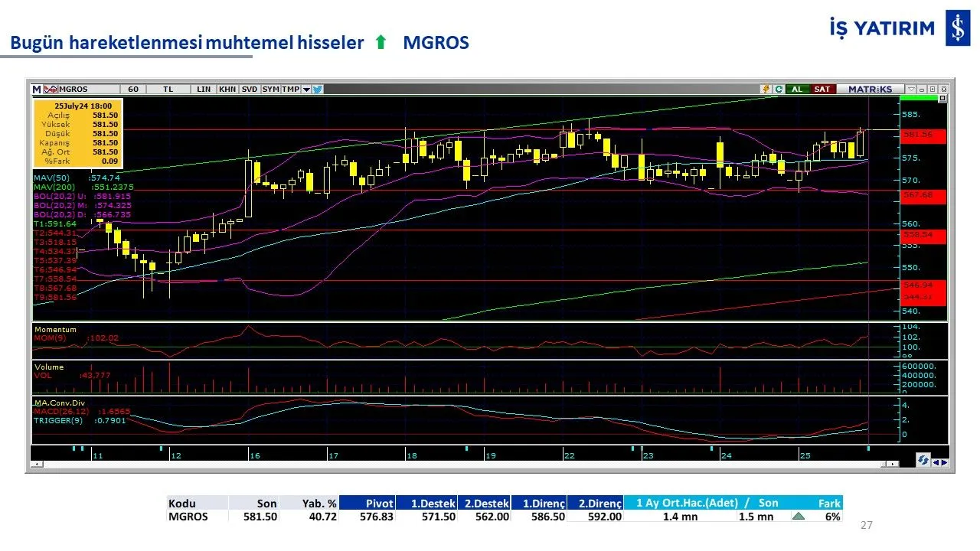Click the scrollbar right arrow under chart
Image resolution: width=980 pixels, height=551 pixels.
pos(893,464)
